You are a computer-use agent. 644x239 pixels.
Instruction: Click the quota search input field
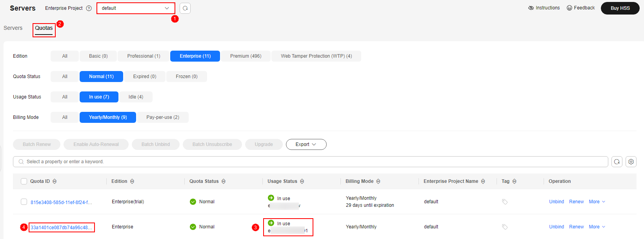pos(310,162)
